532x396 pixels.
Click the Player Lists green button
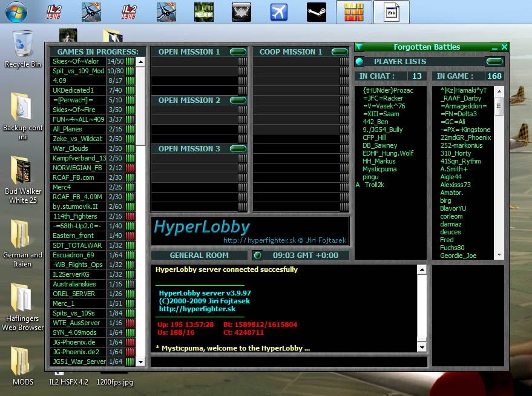pos(494,61)
